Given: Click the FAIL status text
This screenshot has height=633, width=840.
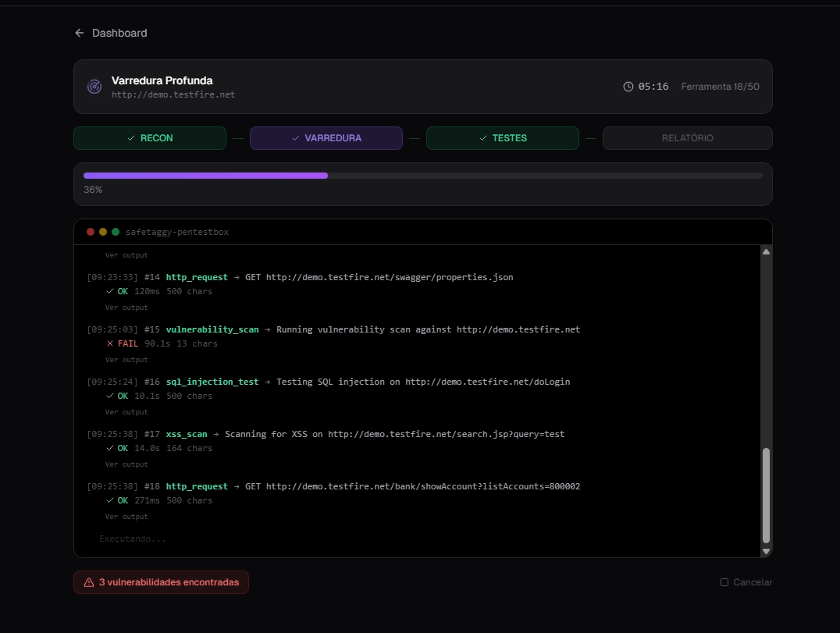Looking at the screenshot, I should (128, 343).
